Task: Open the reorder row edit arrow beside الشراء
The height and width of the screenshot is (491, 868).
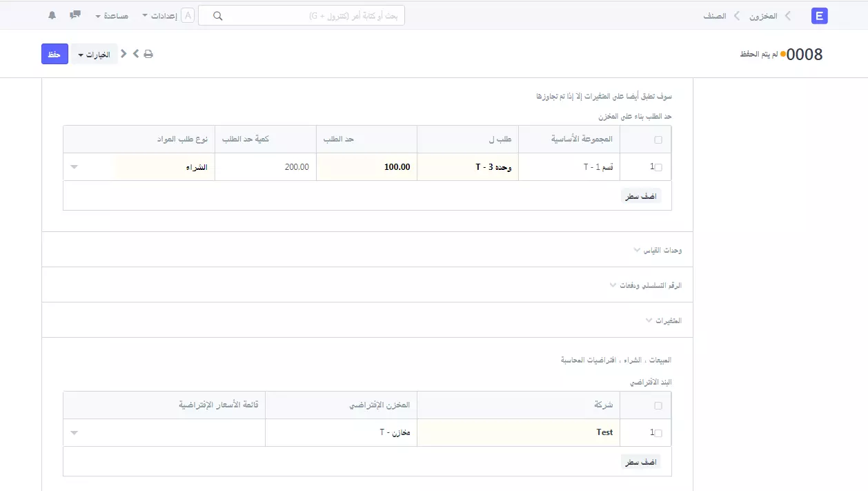Action: point(75,167)
